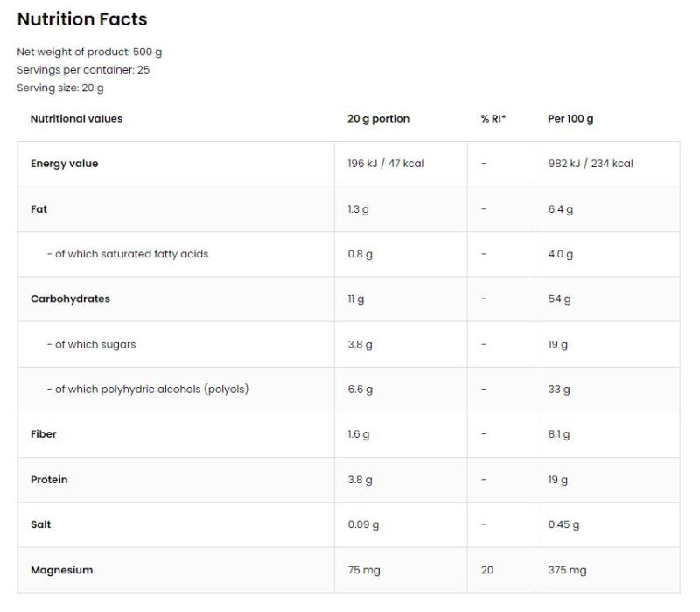Click the Fat row label
Image resolution: width=700 pixels, height=612 pixels.
click(x=39, y=209)
